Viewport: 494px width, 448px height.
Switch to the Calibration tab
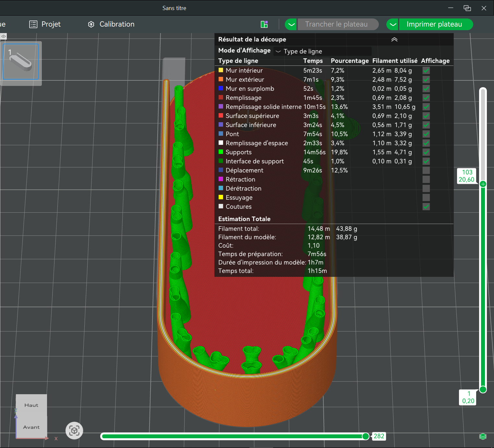117,24
